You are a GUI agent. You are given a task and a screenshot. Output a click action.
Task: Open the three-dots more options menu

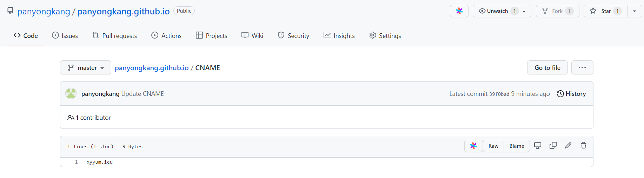point(582,68)
